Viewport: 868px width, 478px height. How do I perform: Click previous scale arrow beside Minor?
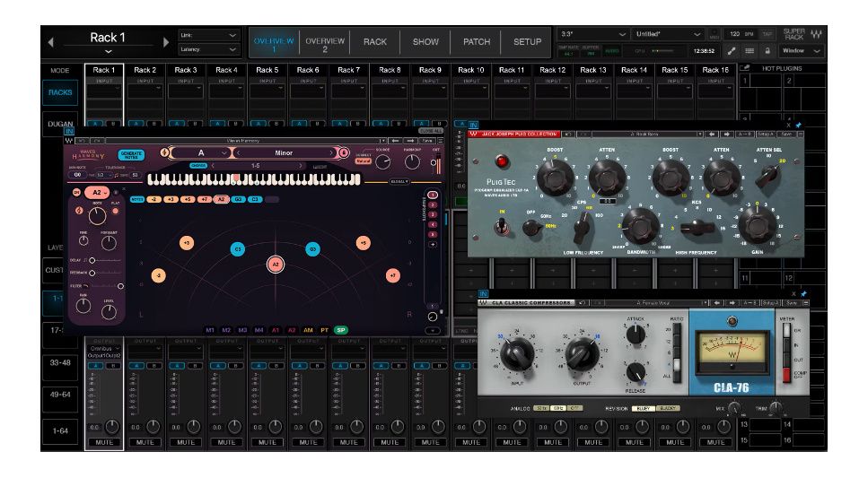click(238, 152)
